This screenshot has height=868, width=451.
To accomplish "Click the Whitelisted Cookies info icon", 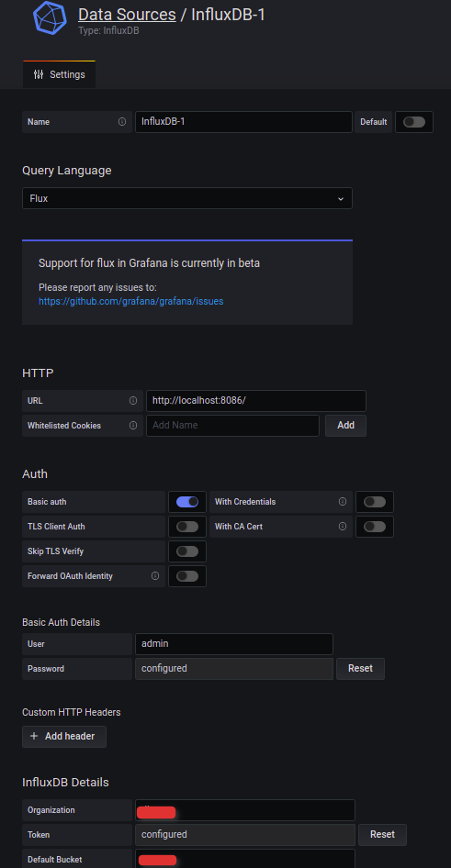I will click(133, 426).
